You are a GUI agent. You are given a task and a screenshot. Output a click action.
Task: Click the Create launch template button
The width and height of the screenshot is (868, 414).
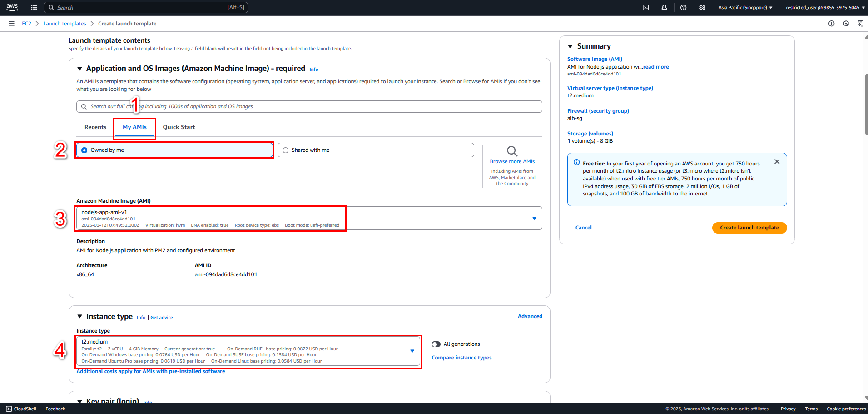pyautogui.click(x=749, y=228)
